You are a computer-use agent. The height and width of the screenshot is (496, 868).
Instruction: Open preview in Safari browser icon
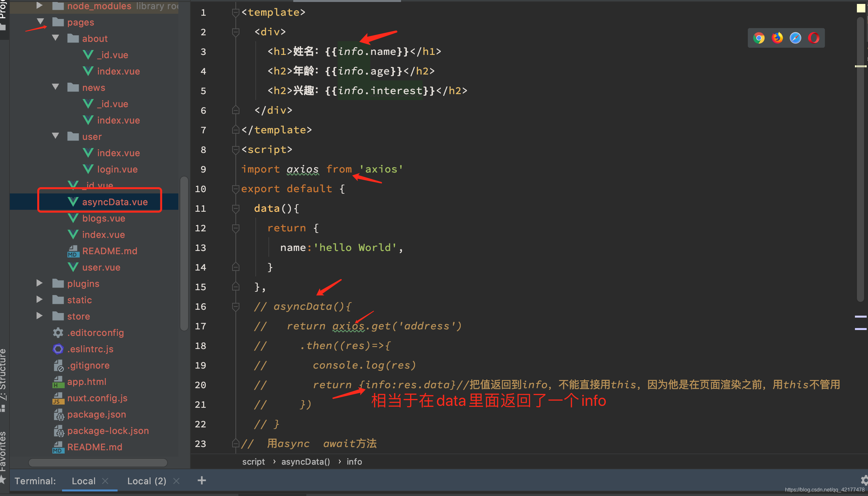(796, 38)
